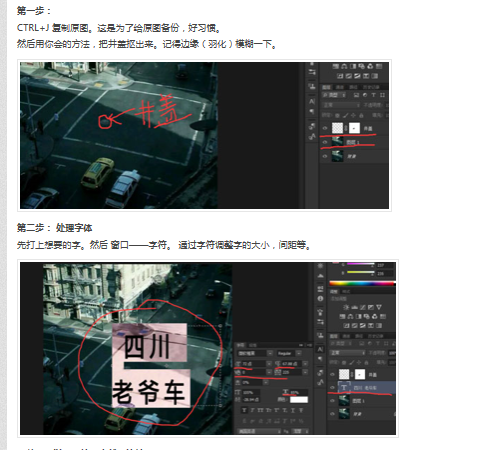Add a Color Balance adjustment in step-two screenshot
Screen dimensions: 484x450
(x=351, y=316)
